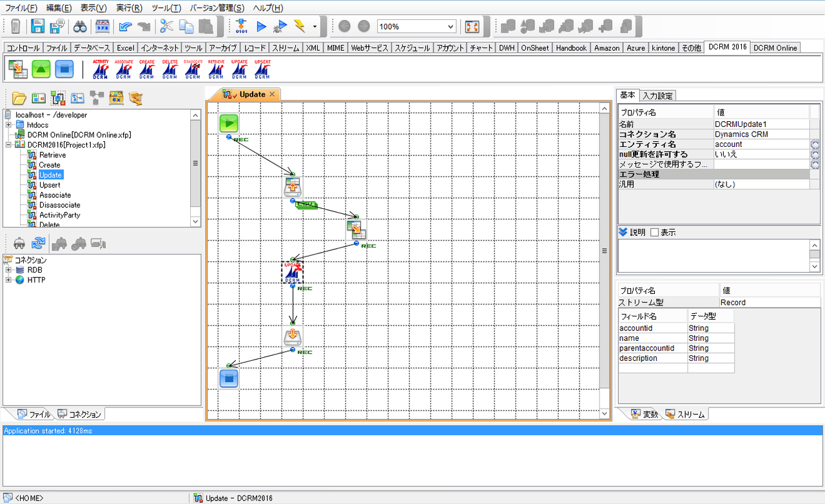This screenshot has height=504, width=825.
Task: Select the Mapper node on canvas
Action: coord(356,230)
